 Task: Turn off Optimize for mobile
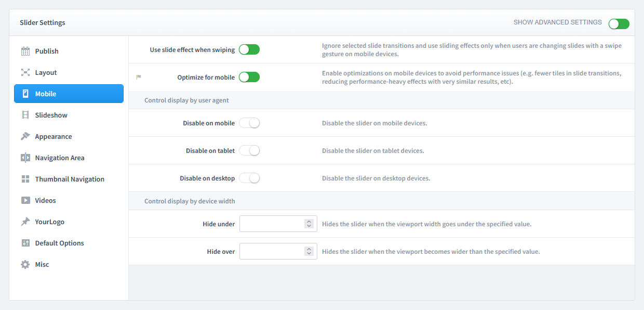[x=249, y=76]
